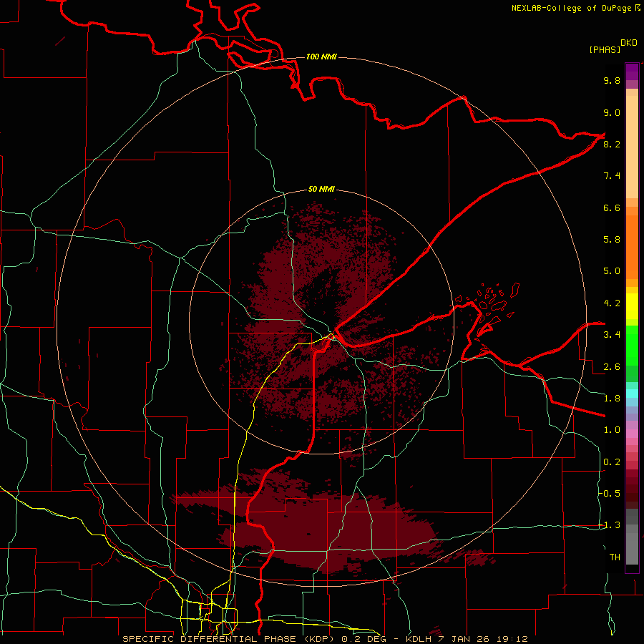Click the 8.2 legend value
Screen dimensions: 644x644
click(612, 144)
